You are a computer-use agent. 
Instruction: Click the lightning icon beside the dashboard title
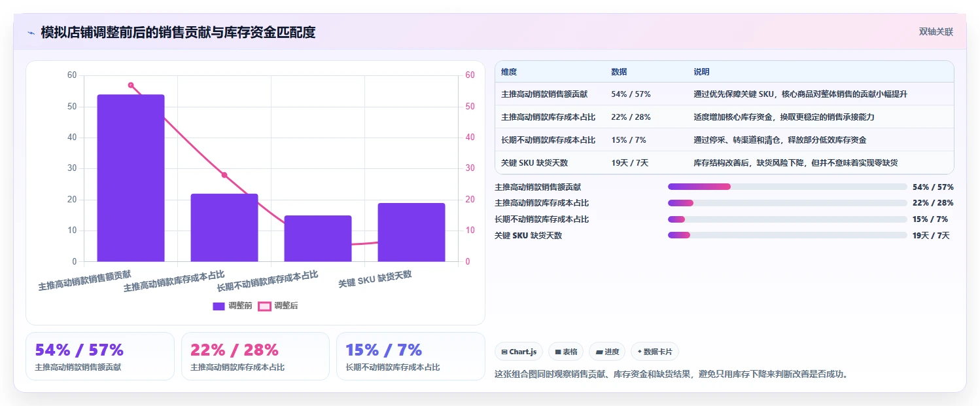31,32
